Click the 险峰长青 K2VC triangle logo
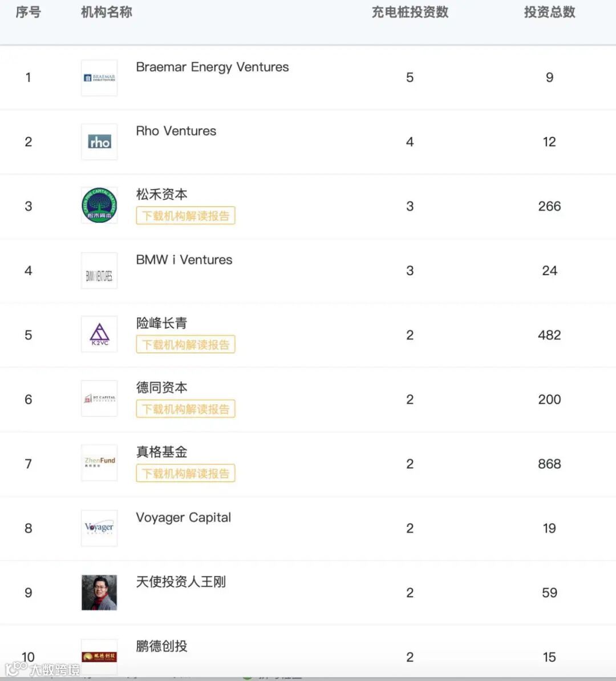This screenshot has width=616, height=681. pyautogui.click(x=99, y=335)
